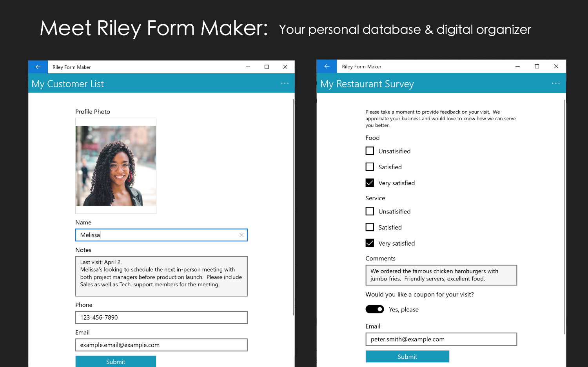Click into the Phone number field

click(161, 317)
